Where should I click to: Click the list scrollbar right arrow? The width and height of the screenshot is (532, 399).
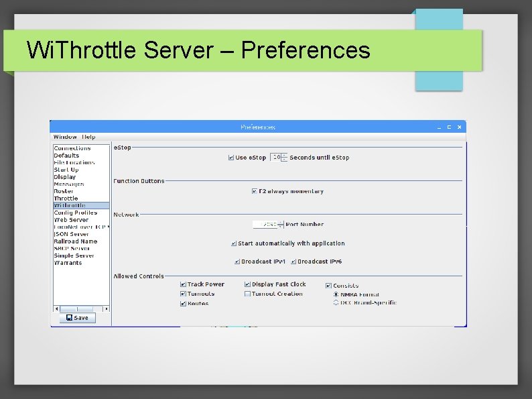[106, 308]
